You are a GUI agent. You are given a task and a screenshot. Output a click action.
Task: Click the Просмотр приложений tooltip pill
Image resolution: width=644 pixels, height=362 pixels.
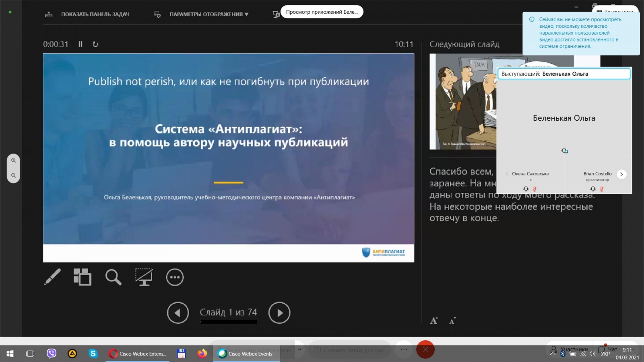[x=322, y=12]
